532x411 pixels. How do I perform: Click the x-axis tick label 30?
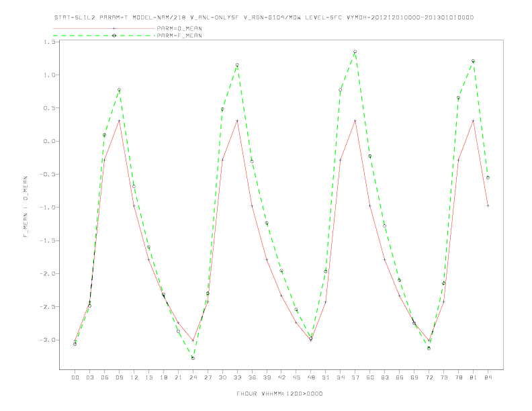(222, 377)
